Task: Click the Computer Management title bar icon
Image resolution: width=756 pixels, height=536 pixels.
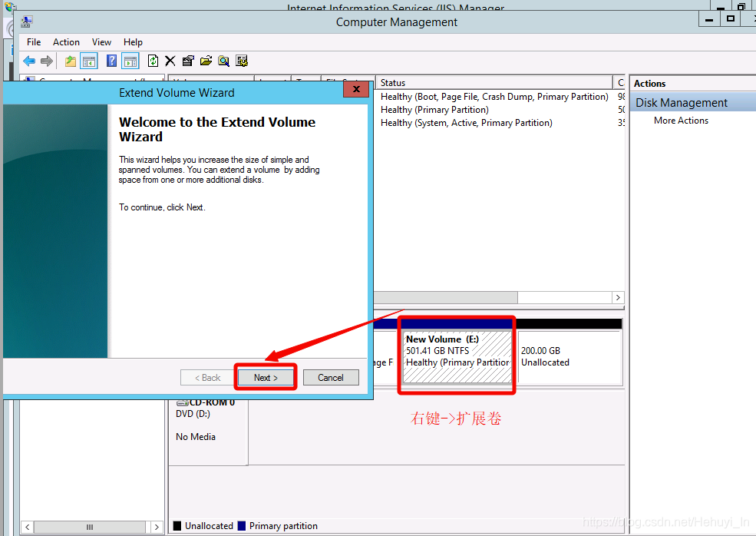Action: click(x=27, y=22)
